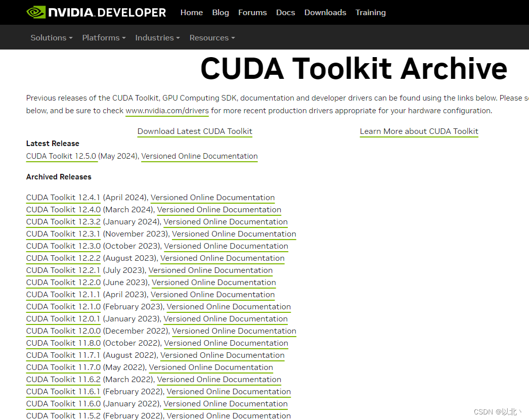
Task: Open documentation for CUDA 12.3.1
Action: (x=234, y=234)
